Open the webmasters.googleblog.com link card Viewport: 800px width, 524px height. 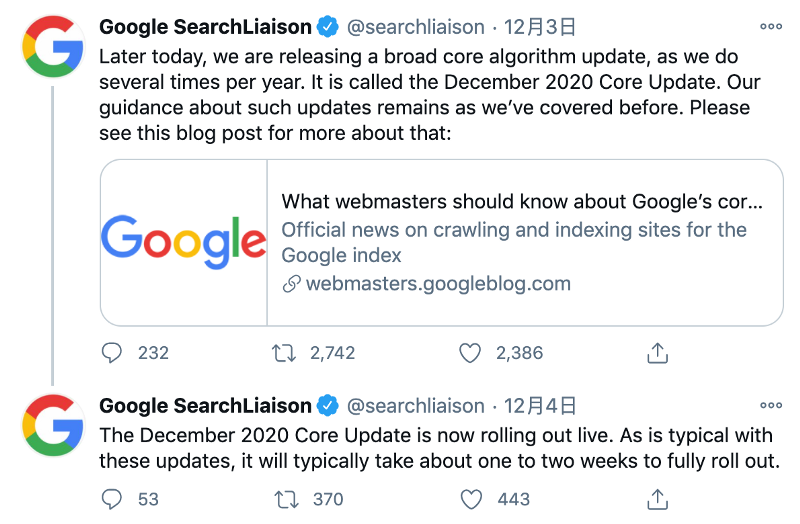(x=442, y=242)
